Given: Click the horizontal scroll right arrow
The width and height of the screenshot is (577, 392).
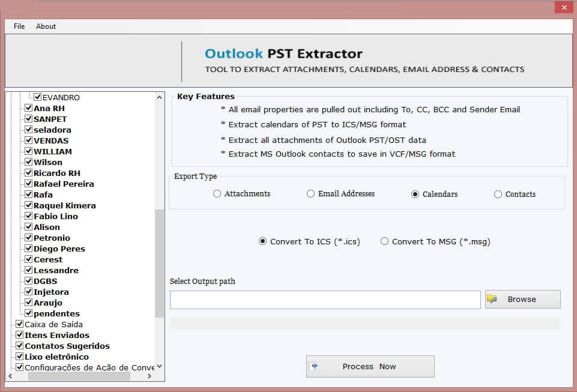Looking at the screenshot, I should 149,376.
